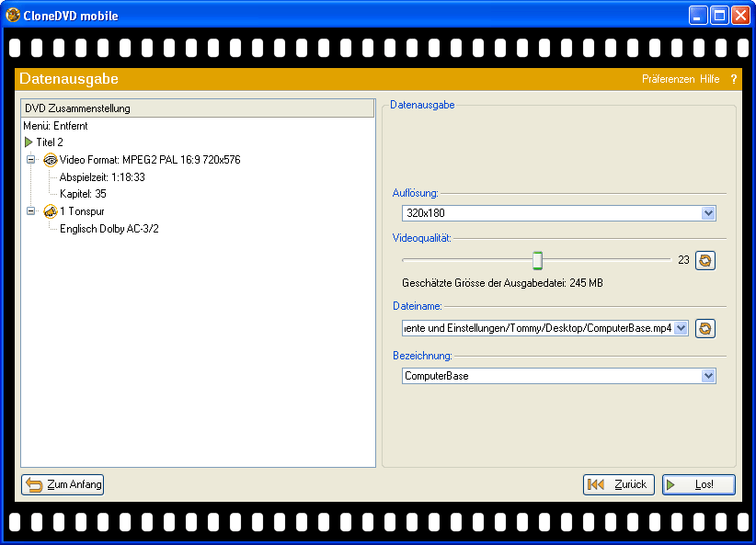Click the DVD Zusammenstellung column header

(x=198, y=108)
